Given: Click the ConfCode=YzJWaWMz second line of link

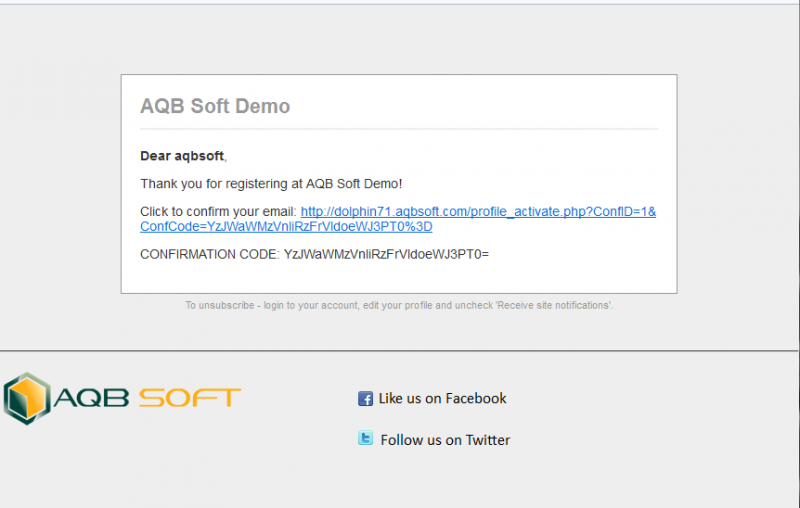Looking at the screenshot, I should coord(286,226).
